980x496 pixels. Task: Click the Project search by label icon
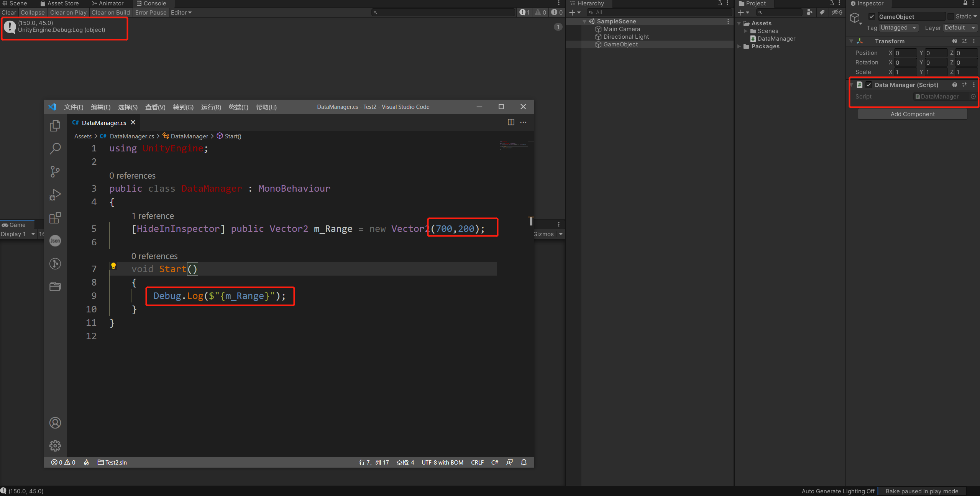tap(822, 12)
